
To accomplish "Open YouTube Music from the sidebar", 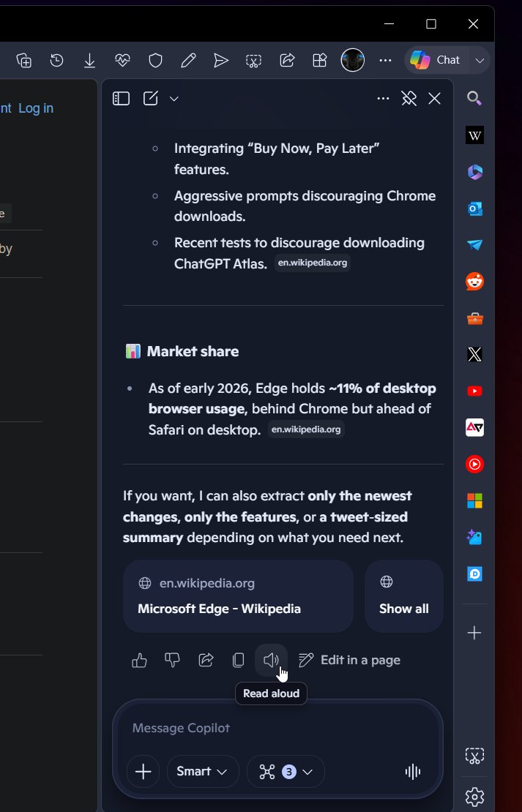I will (475, 464).
